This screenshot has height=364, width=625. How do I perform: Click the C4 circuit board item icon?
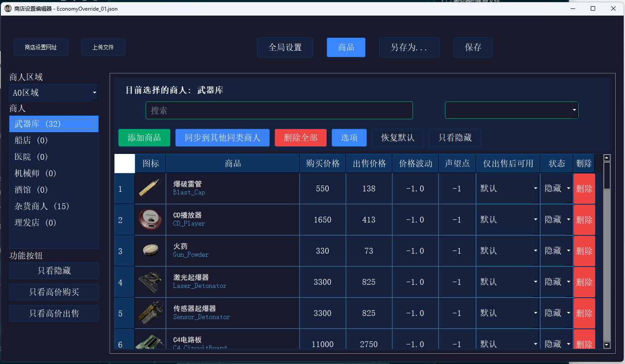(x=150, y=342)
